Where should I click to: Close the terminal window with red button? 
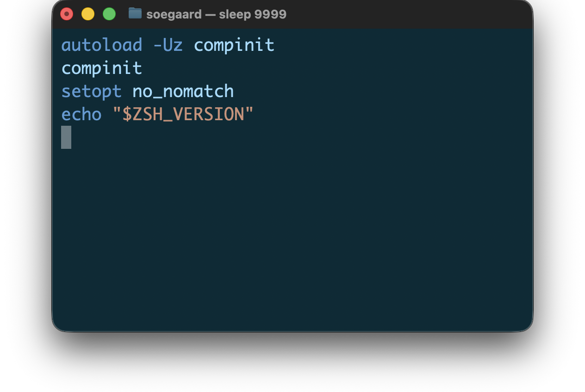(67, 14)
